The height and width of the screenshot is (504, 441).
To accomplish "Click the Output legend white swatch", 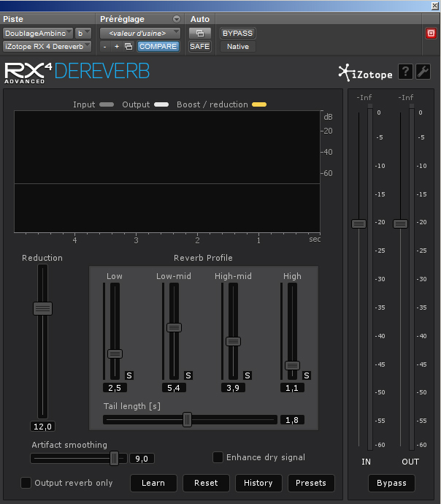I will [161, 104].
